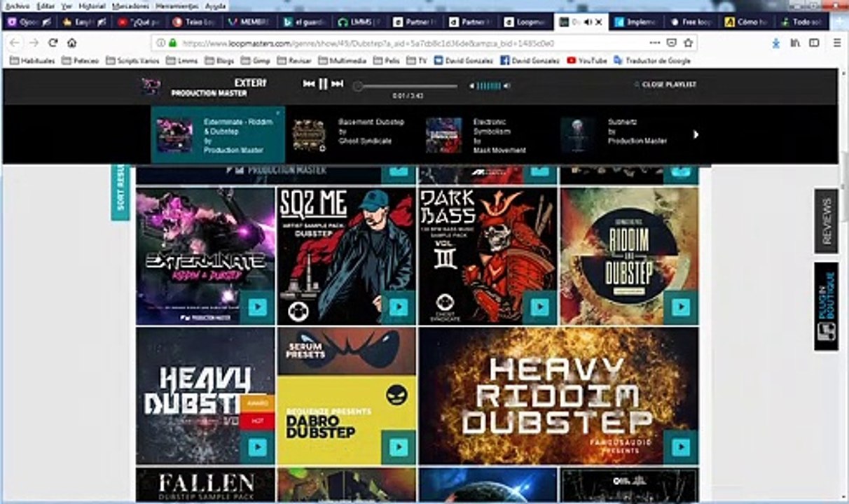This screenshot has height=504, width=849.
Task: Open the library icon in the browser toolbar
Action: [x=795, y=43]
